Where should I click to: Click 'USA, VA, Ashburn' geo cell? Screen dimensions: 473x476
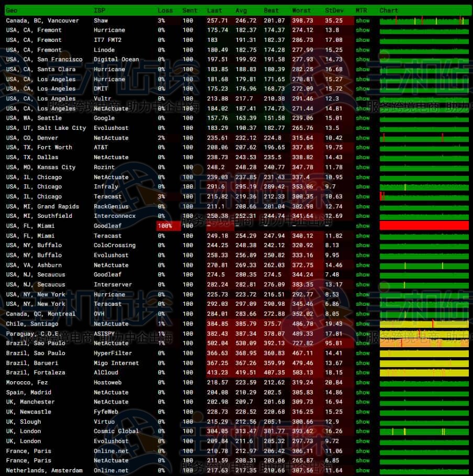(x=34, y=265)
